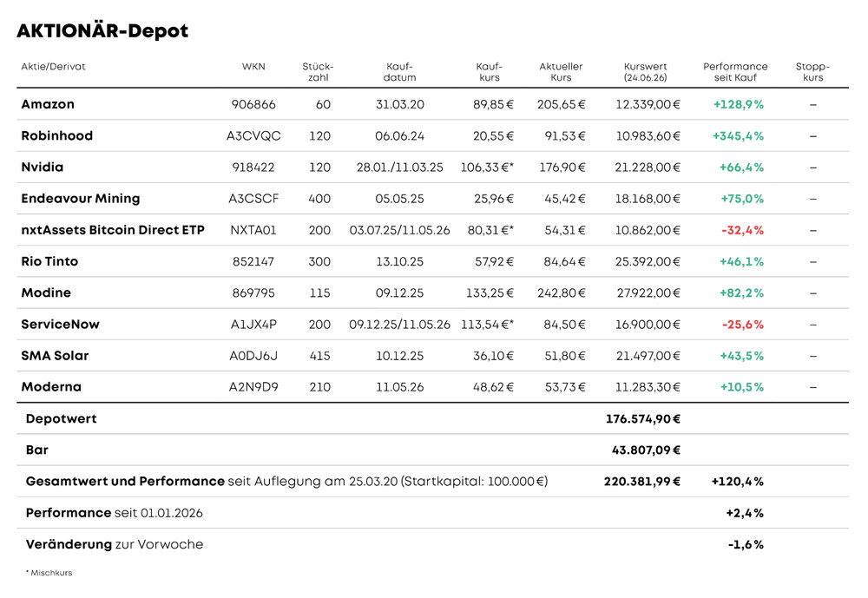868x598 pixels.
Task: Select WKN 852147 for Rio Tinto
Action: click(x=253, y=261)
